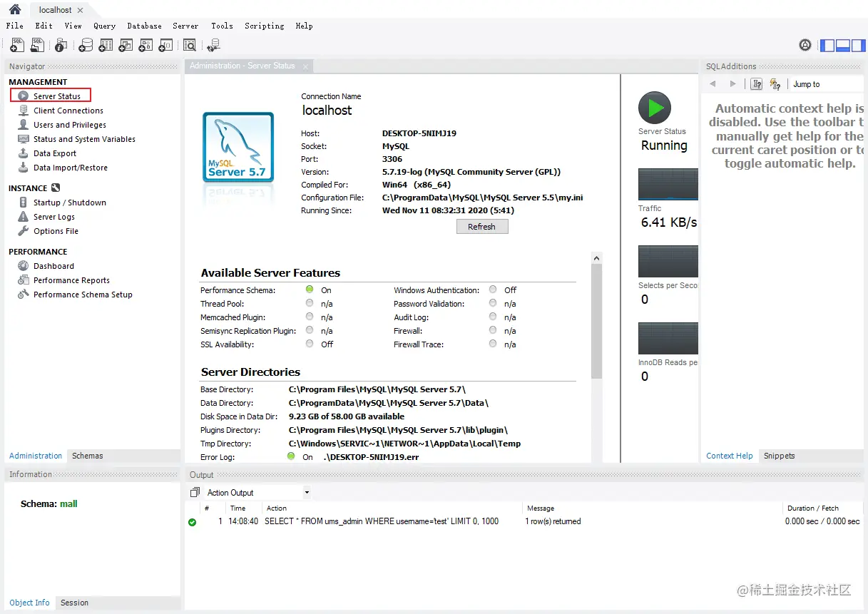The height and width of the screenshot is (614, 868).
Task: Open the Help menu
Action: [x=305, y=26]
